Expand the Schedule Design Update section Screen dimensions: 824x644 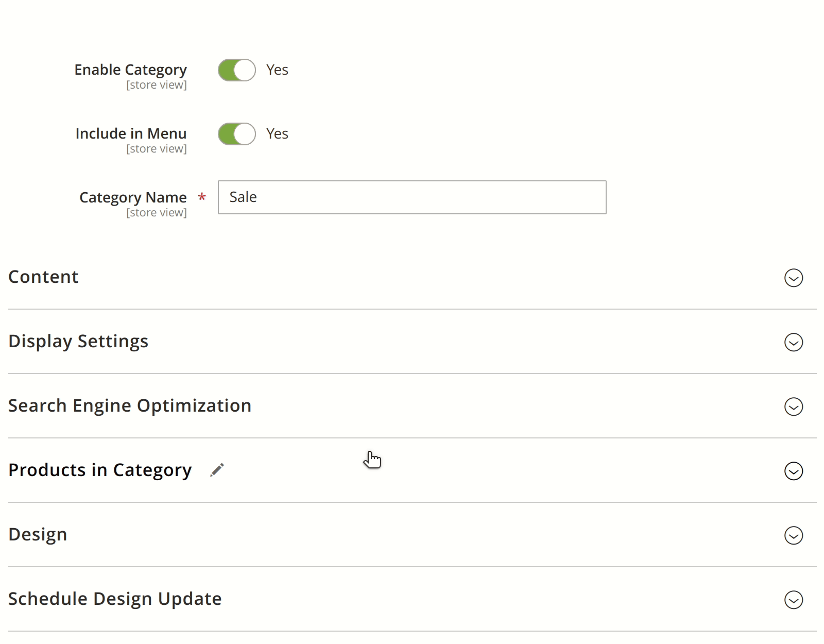114,599
